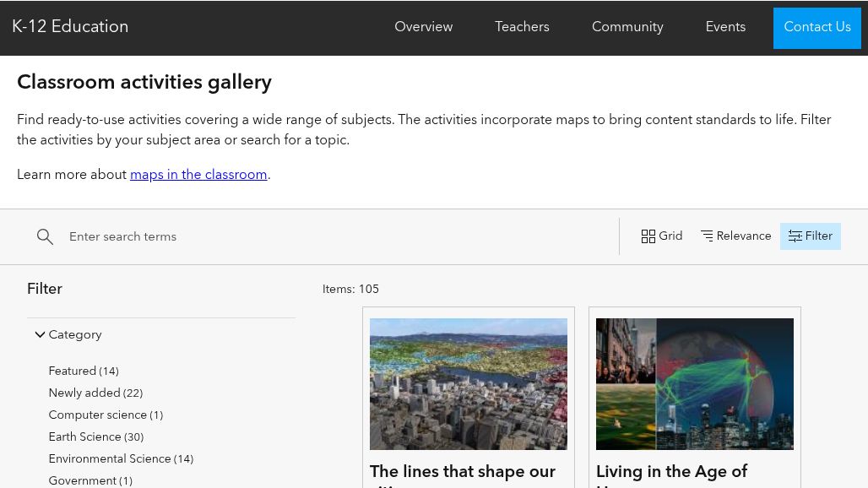This screenshot has height=488, width=868.
Task: Open the Teachers menu item
Action: pyautogui.click(x=522, y=27)
